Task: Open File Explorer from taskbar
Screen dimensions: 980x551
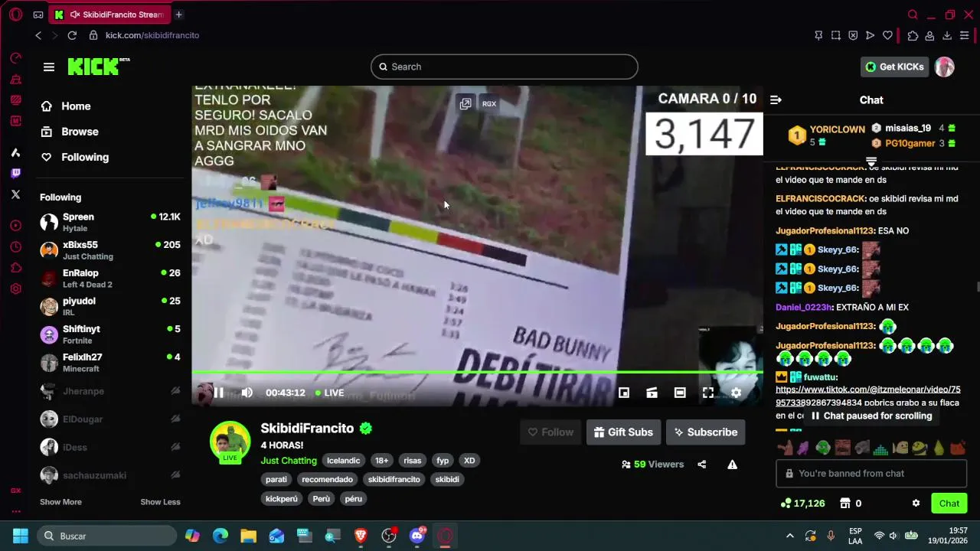Action: pos(248,536)
